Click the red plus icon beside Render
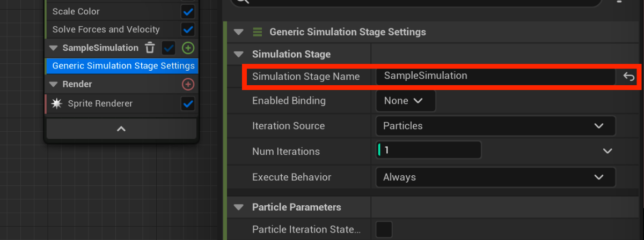This screenshot has height=240, width=644. 188,84
